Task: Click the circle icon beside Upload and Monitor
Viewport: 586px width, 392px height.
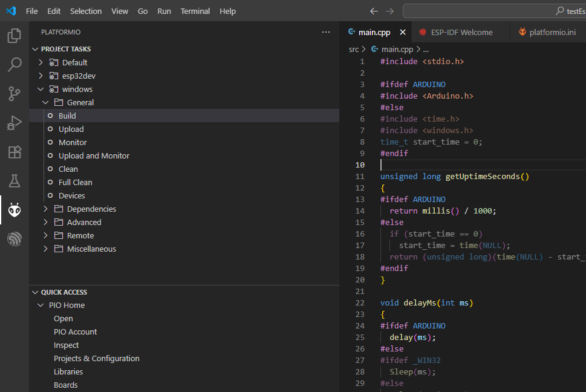Action: [50, 156]
